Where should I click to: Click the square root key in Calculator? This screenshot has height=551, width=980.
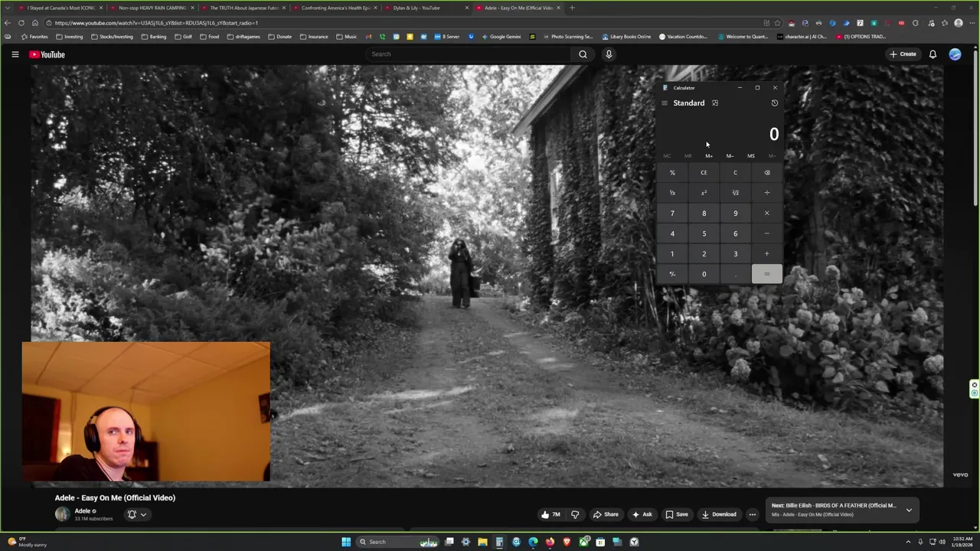tap(735, 193)
